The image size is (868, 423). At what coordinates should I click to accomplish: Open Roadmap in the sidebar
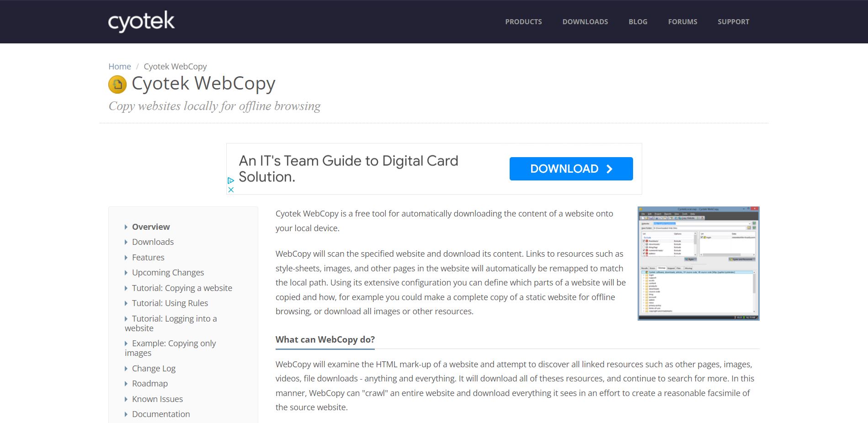coord(150,383)
